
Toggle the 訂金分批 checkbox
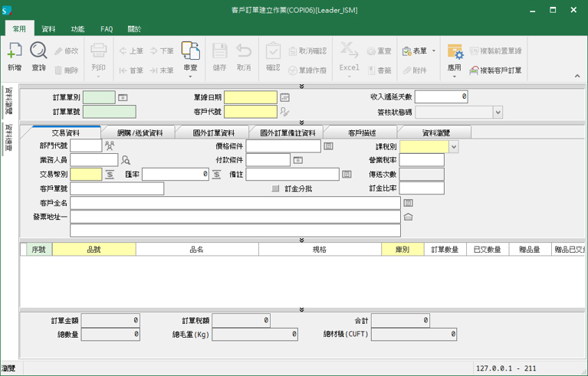276,188
